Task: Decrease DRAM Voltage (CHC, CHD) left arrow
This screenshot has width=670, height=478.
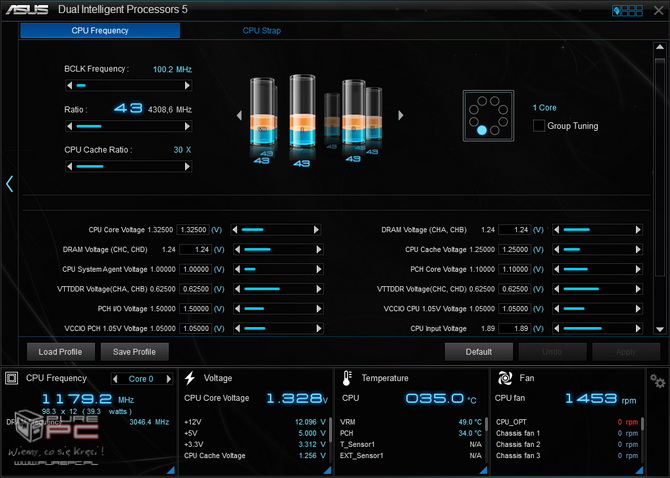Action: pyautogui.click(x=238, y=249)
